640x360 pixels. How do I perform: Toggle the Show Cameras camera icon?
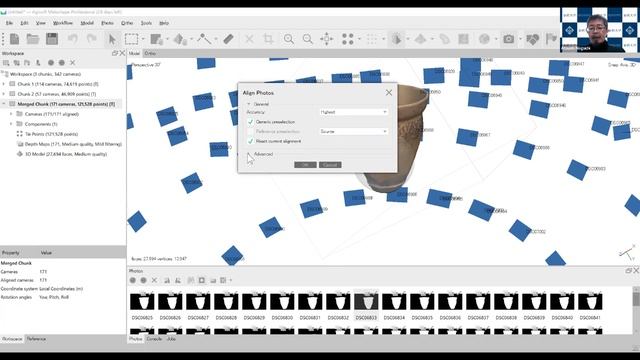(x=509, y=39)
